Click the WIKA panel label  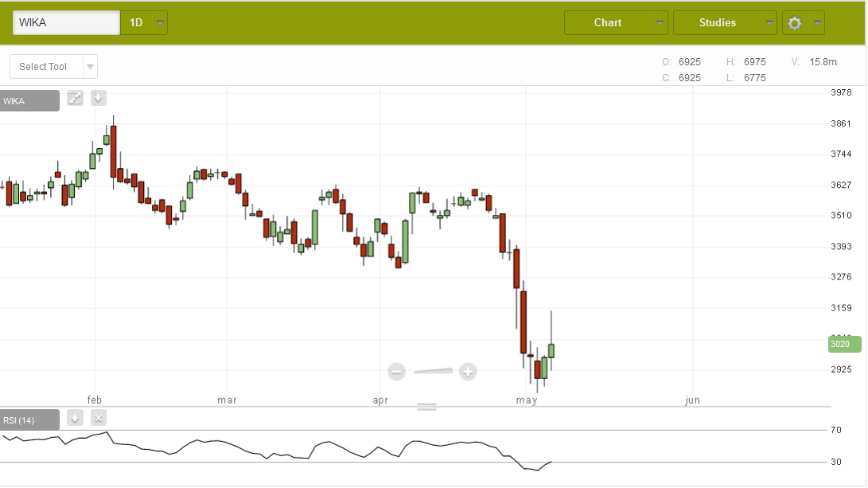coord(29,101)
